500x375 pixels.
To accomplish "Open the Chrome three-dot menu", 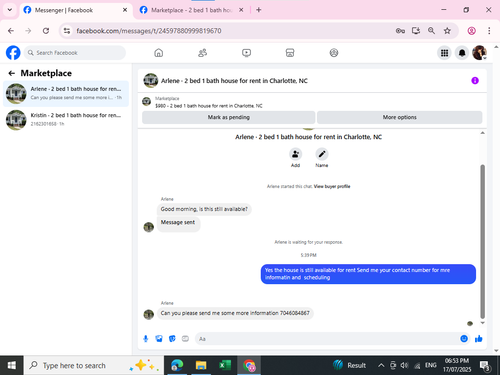I will [489, 31].
